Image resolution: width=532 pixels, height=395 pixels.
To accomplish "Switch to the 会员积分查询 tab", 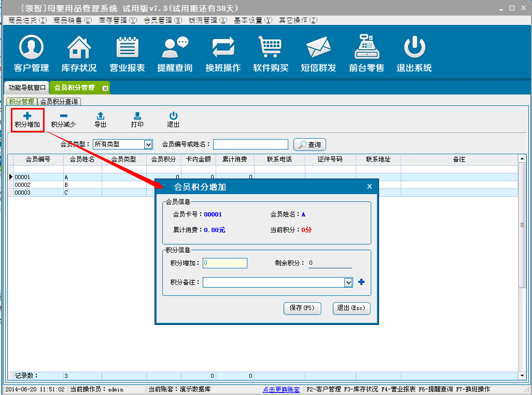I will coord(59,102).
